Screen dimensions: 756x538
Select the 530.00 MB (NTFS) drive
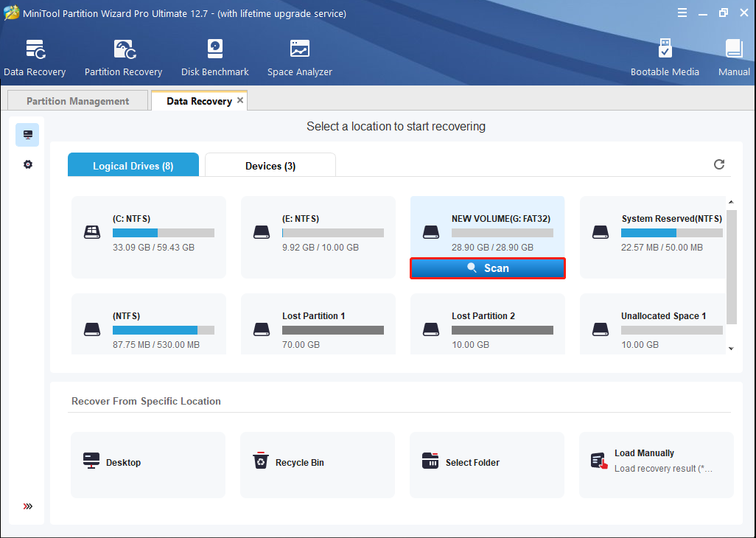[x=149, y=324]
